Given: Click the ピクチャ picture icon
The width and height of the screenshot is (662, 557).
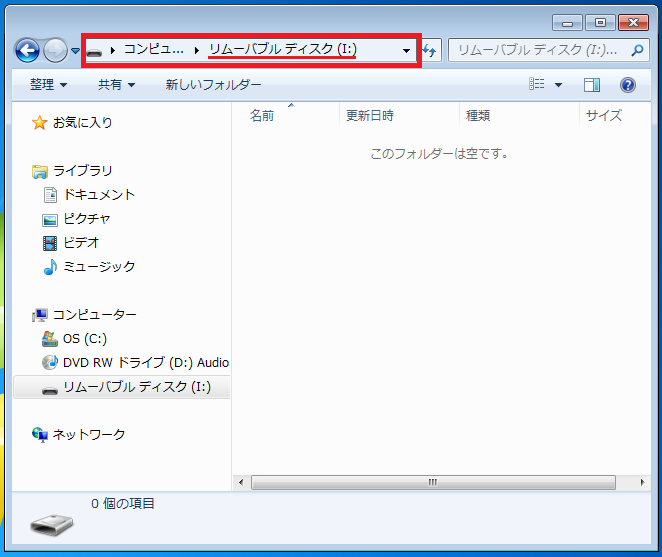Looking at the screenshot, I should pos(50,220).
